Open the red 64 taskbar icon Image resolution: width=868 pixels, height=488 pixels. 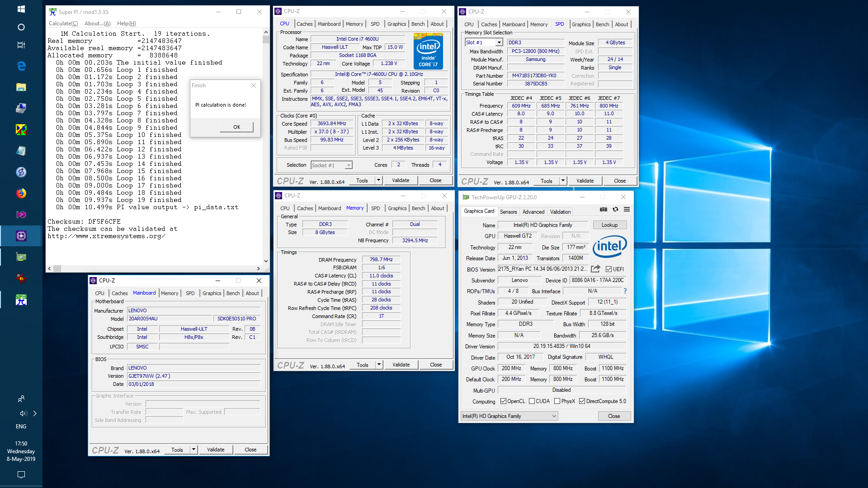(x=21, y=278)
